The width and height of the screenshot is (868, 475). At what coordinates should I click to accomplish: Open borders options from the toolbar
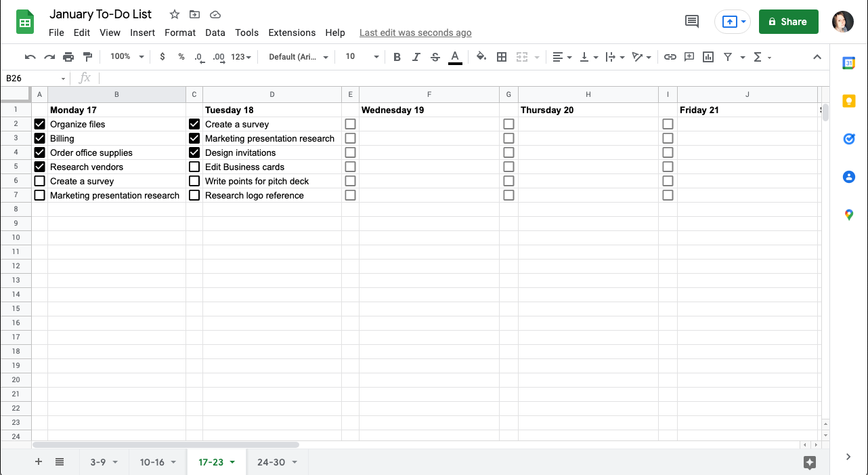click(x=502, y=56)
